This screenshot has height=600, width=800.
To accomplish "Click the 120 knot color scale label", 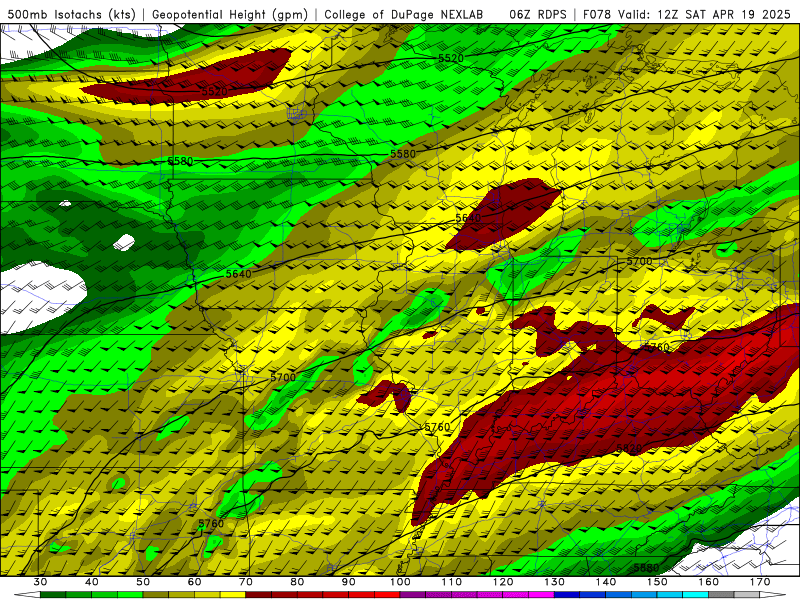I will coord(503,582).
